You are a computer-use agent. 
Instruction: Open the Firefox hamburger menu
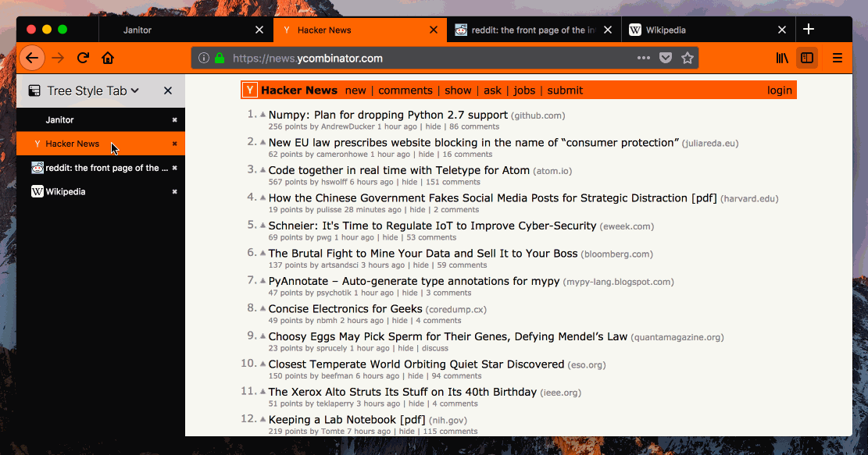click(x=838, y=58)
